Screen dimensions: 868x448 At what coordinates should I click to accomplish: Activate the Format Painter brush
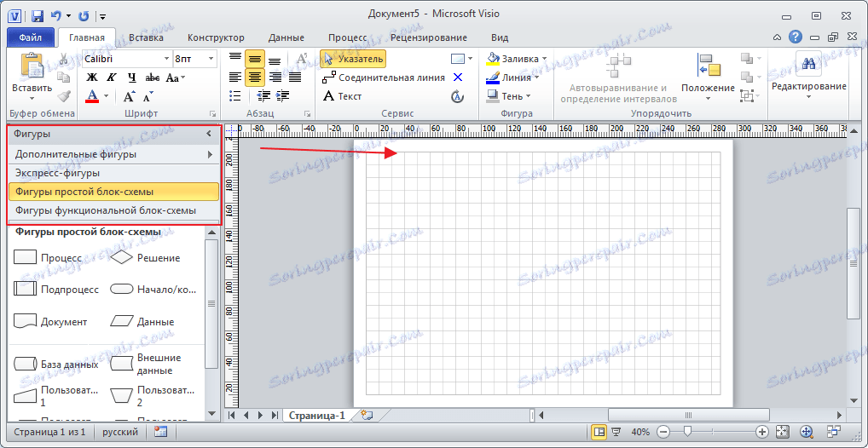coord(64,95)
